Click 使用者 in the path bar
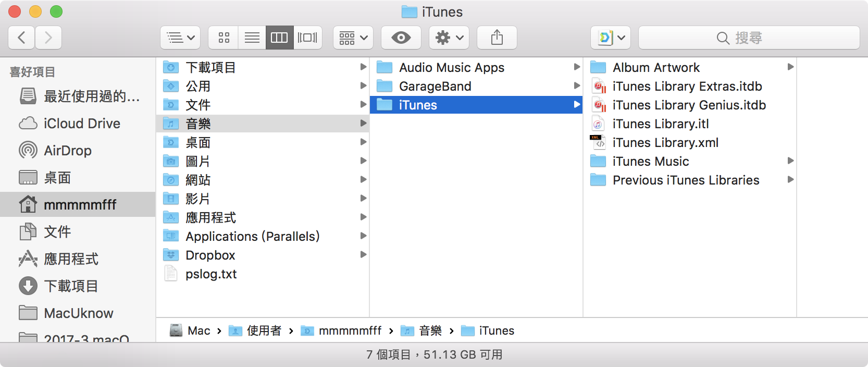 click(x=255, y=331)
